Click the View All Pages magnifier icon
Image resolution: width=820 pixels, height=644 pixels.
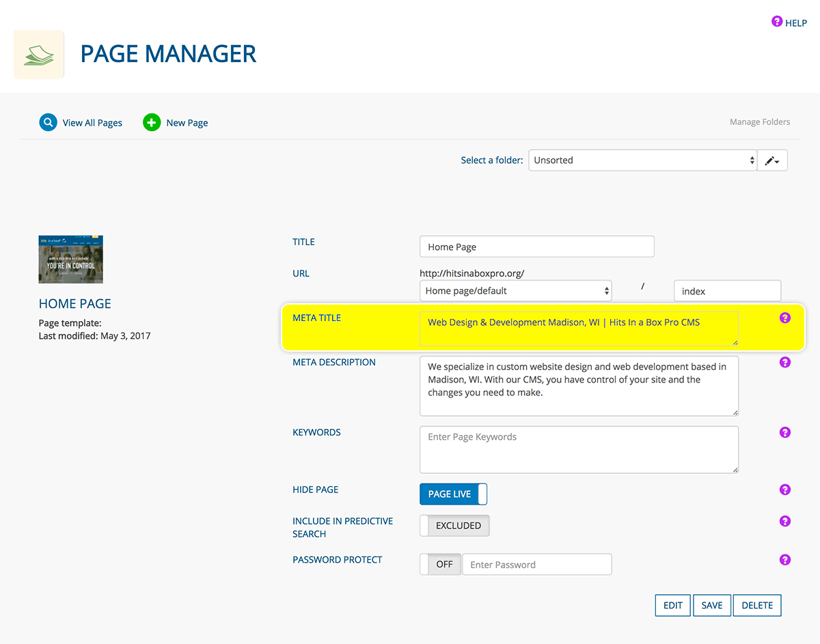point(48,123)
